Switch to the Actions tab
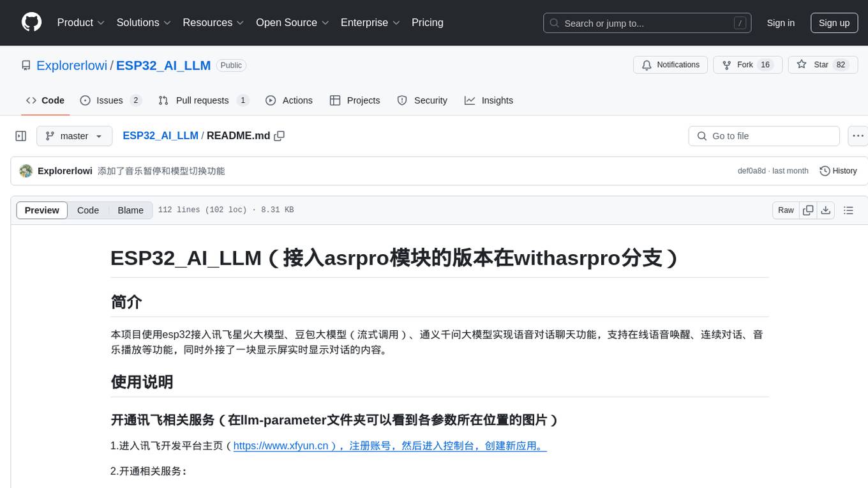 click(289, 100)
